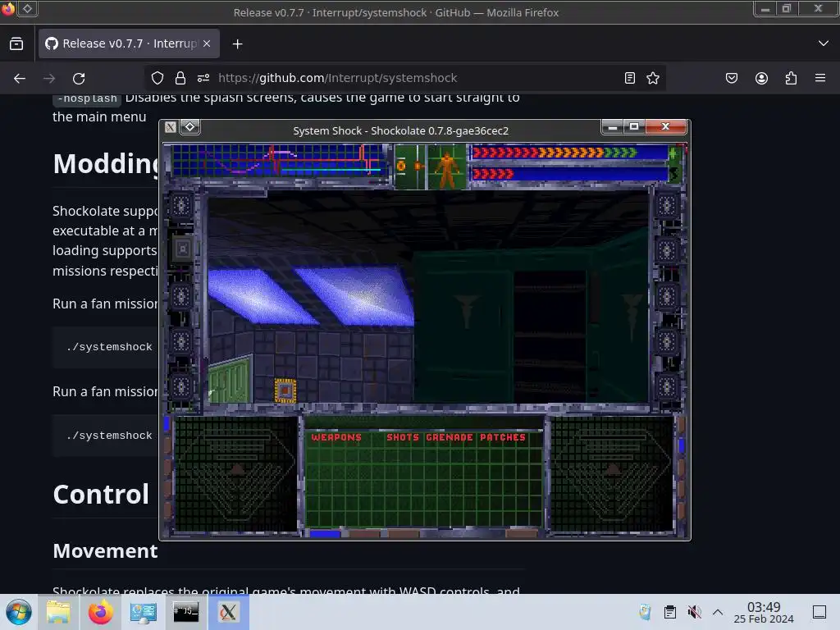
Task: Click the right multi-function display panel
Action: tap(612, 474)
